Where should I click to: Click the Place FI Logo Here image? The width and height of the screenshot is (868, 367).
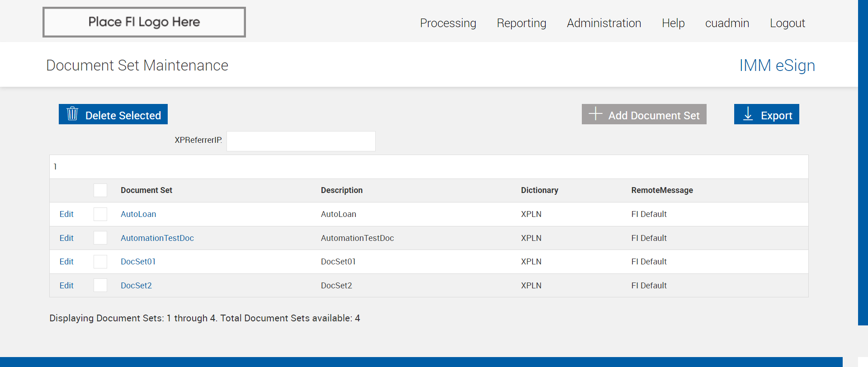[x=144, y=22]
